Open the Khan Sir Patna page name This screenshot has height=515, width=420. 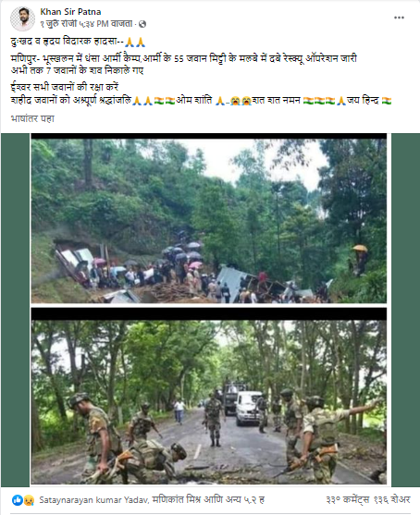[x=70, y=12]
